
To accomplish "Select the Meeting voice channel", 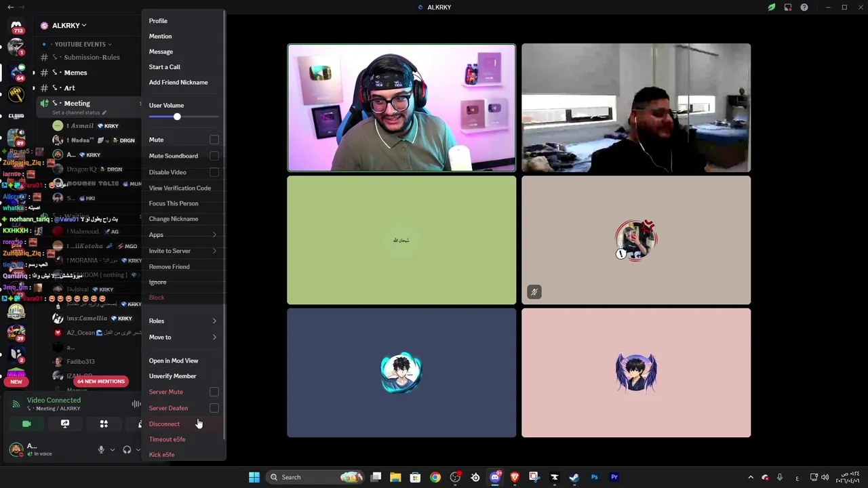I will tap(90, 106).
